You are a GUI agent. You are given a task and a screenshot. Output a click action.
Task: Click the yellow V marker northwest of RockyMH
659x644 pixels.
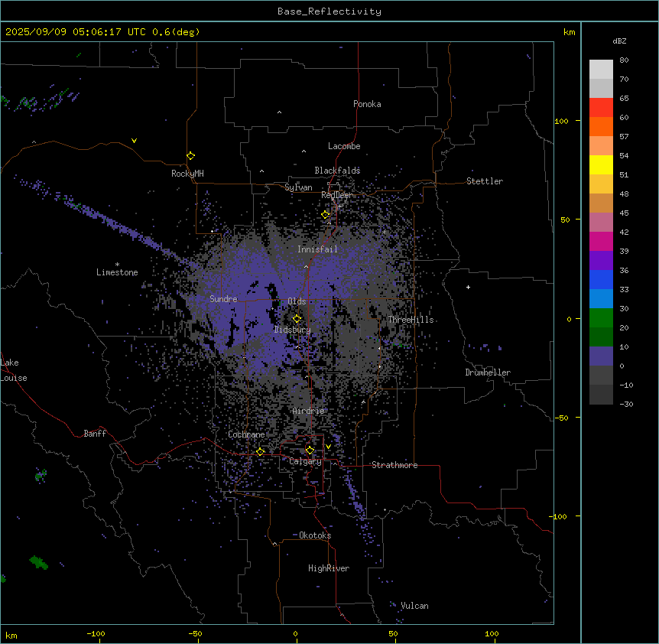point(134,141)
